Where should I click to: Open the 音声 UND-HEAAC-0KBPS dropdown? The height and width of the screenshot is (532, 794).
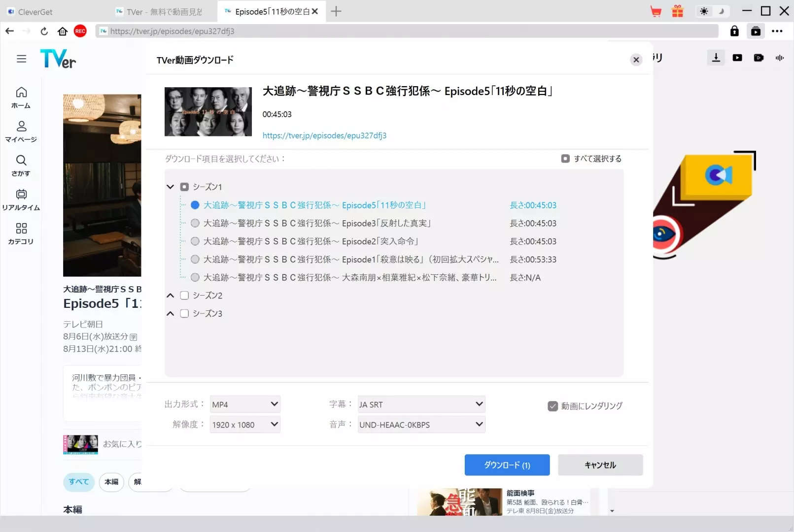[x=421, y=424]
